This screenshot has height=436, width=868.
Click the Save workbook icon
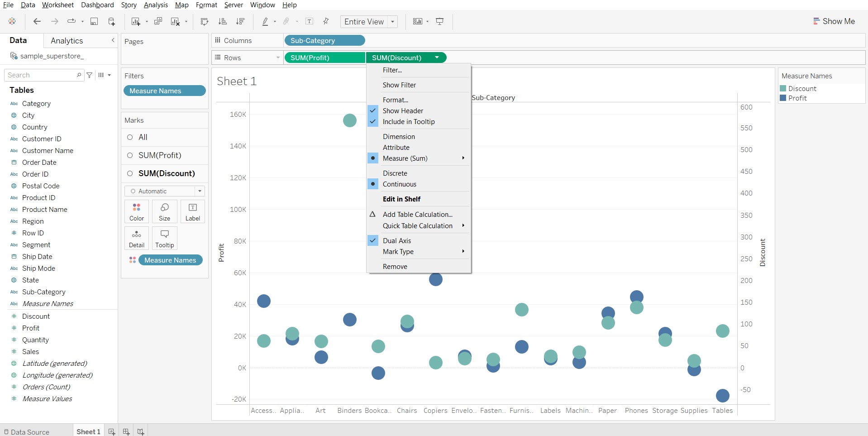[x=94, y=21]
